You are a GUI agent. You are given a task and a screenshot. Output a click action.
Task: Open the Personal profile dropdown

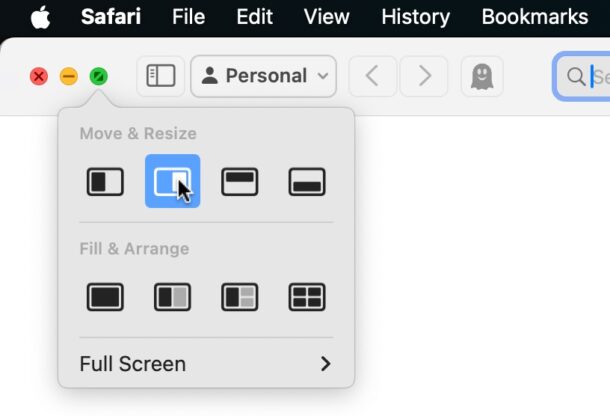click(x=264, y=76)
